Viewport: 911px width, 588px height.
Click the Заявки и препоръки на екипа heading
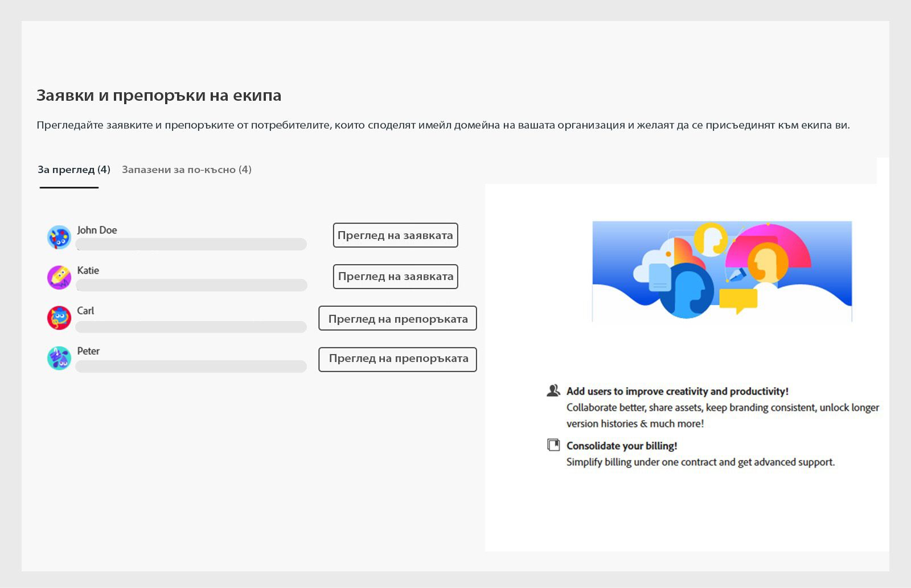click(159, 95)
